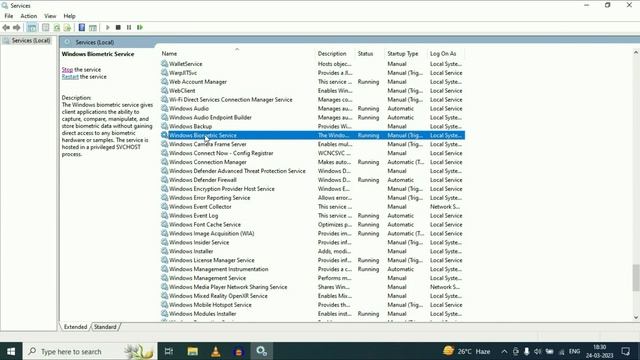Open File Explorer from the taskbar
The width and height of the screenshot is (640, 360).
coord(193,351)
